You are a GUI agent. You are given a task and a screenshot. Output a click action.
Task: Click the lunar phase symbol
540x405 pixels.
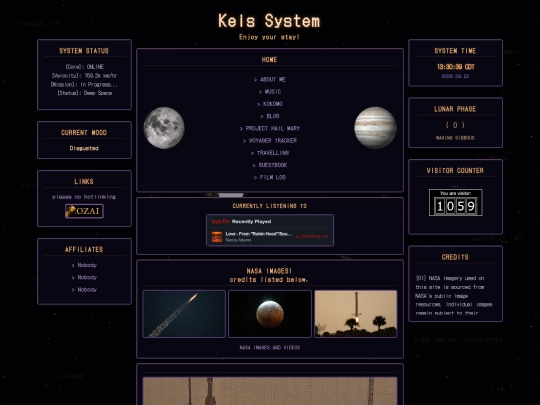click(455, 125)
